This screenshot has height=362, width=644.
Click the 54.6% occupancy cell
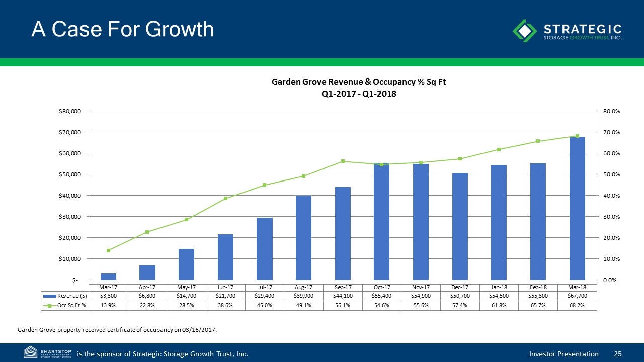[x=381, y=306]
